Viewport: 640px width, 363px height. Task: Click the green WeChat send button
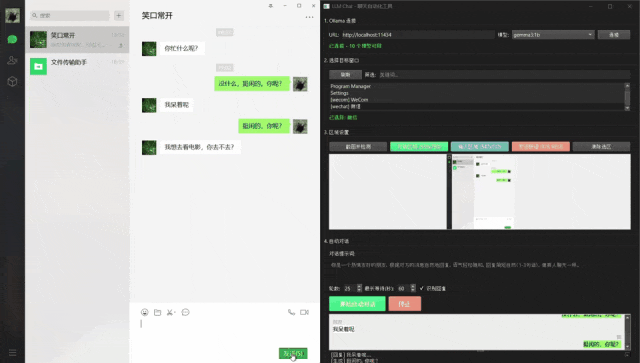coord(293,354)
